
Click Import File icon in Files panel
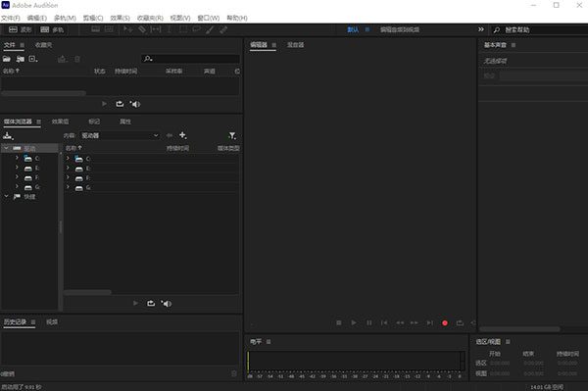pos(20,59)
